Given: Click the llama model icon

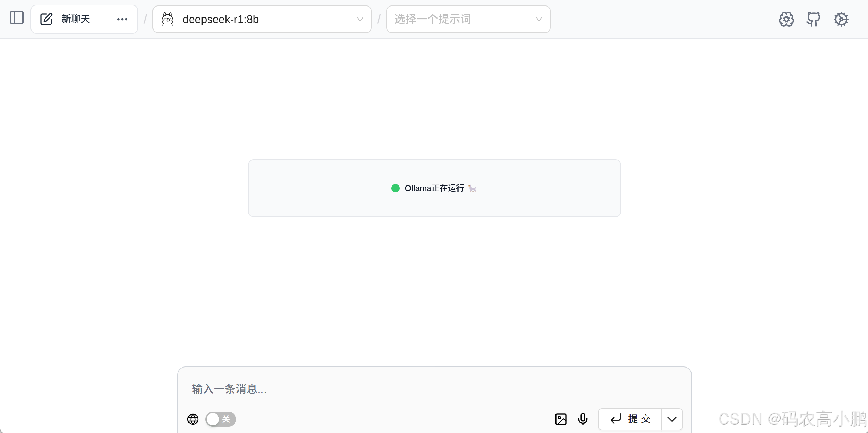Looking at the screenshot, I should (x=168, y=19).
